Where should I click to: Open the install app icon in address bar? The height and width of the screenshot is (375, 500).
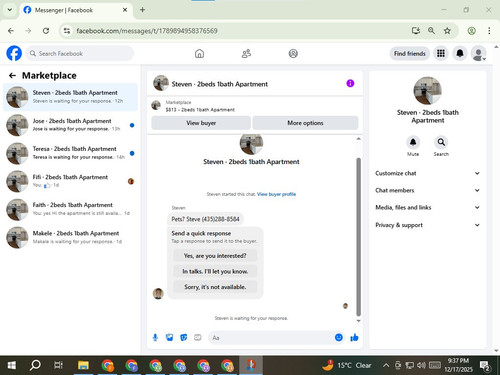(416, 31)
